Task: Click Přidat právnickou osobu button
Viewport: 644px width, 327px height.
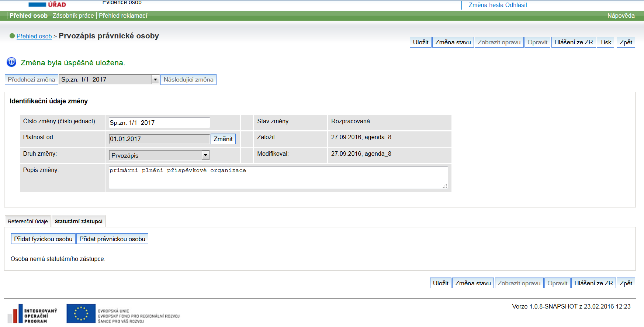Action: pos(112,239)
